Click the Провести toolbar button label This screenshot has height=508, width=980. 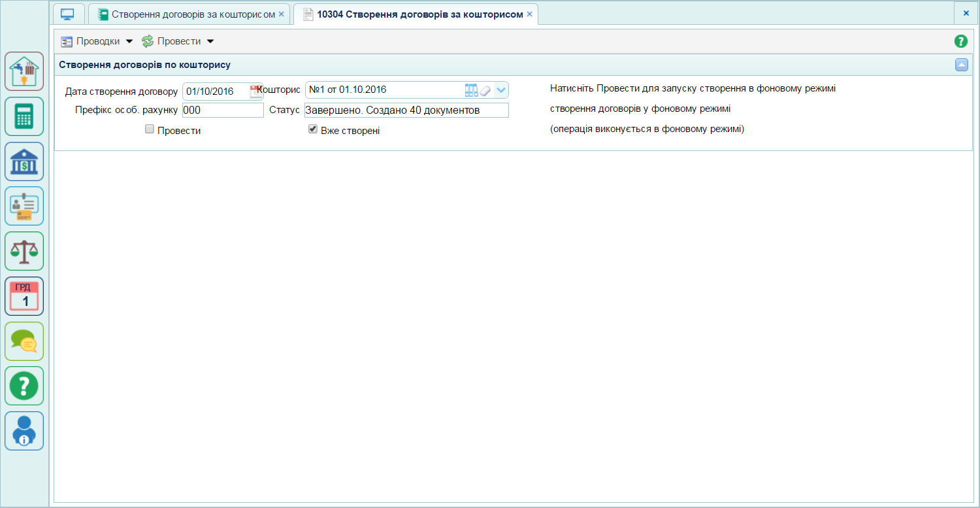tap(179, 41)
